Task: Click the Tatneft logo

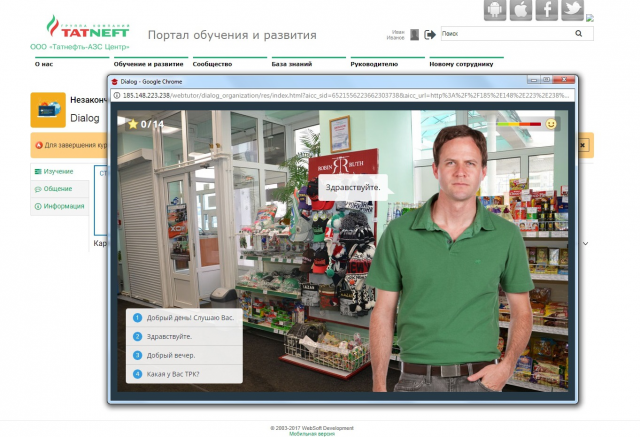Action: 88,27
